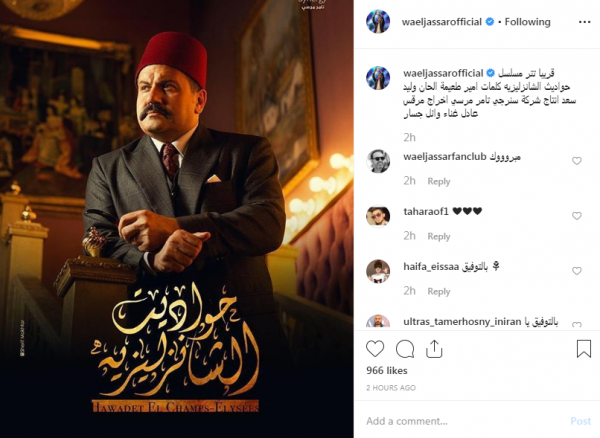Like the waeljassarfanclub comment
This screenshot has height=438, width=600.
(577, 161)
